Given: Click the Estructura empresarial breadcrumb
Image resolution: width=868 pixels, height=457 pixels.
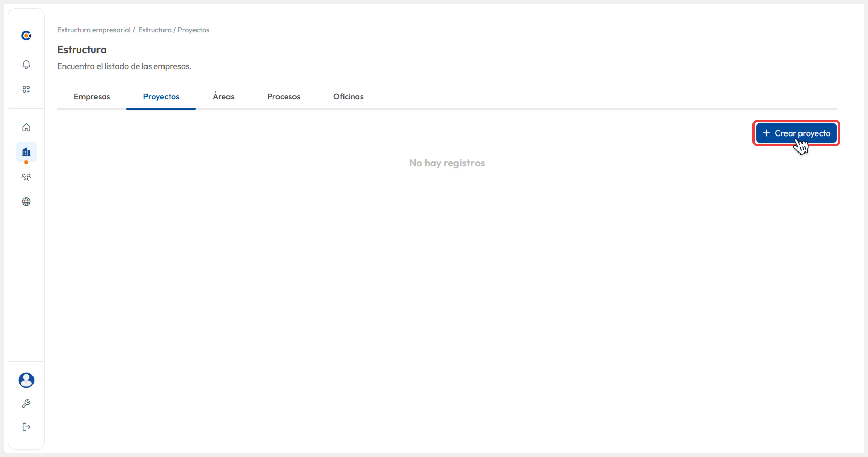Looking at the screenshot, I should pyautogui.click(x=94, y=30).
